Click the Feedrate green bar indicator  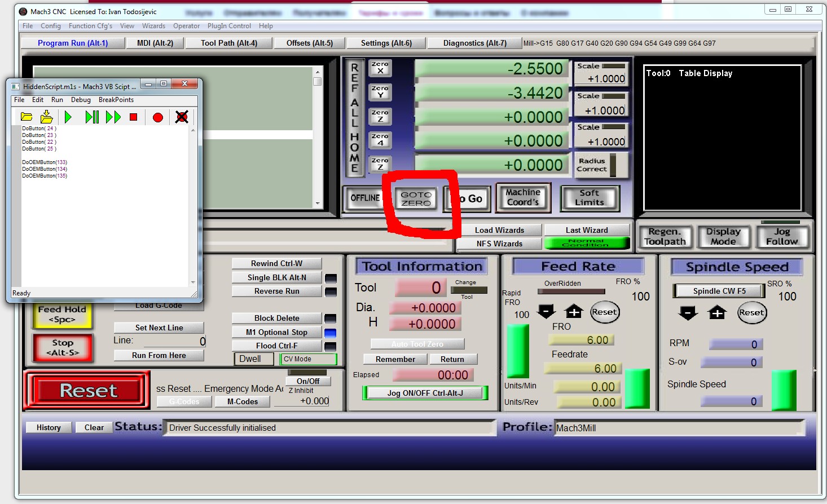(x=637, y=388)
